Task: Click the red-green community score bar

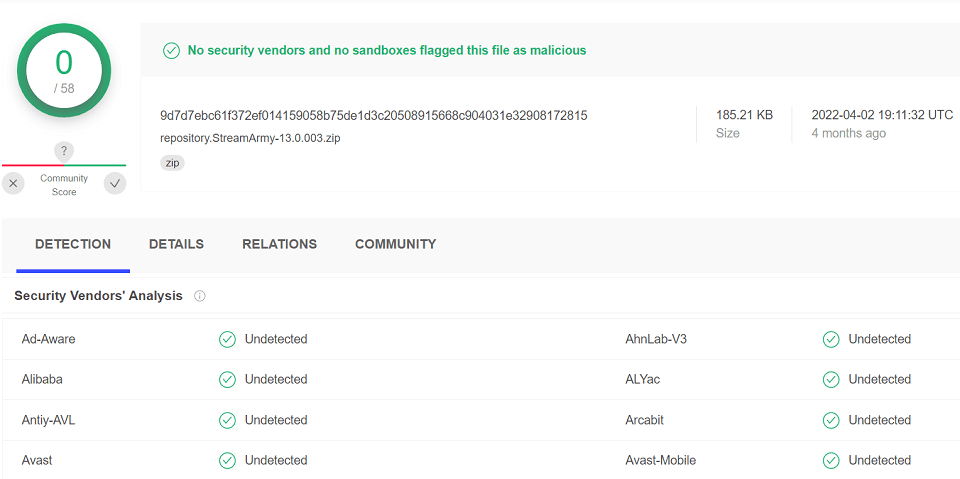Action: [64, 165]
